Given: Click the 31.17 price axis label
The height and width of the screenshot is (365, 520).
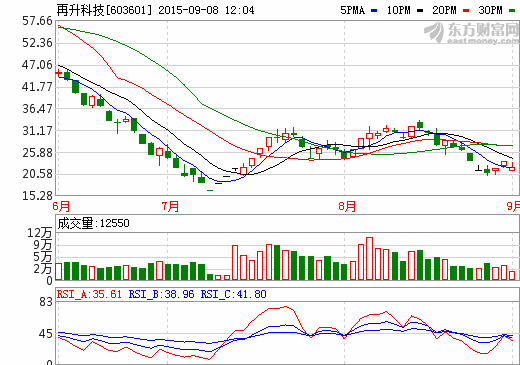Looking at the screenshot, I should point(37,131).
